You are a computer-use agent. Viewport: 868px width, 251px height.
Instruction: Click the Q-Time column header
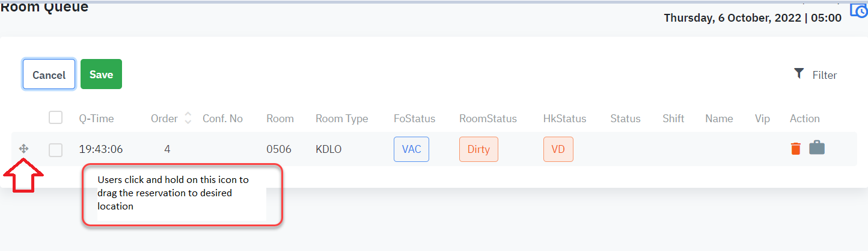click(x=96, y=119)
